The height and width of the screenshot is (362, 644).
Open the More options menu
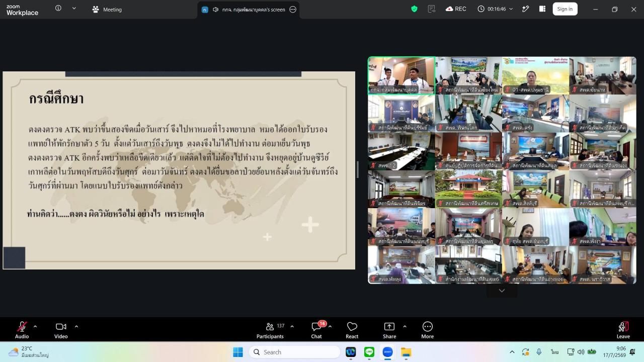428,330
